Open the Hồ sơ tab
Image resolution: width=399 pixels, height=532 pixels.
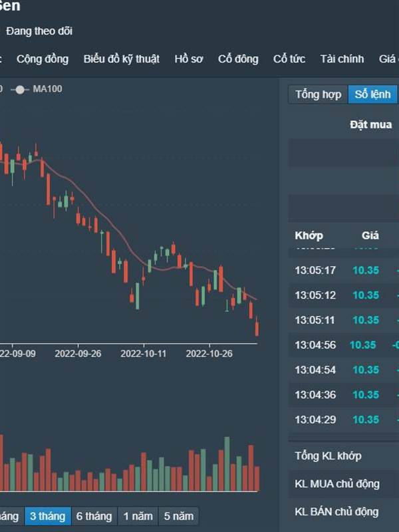(189, 59)
